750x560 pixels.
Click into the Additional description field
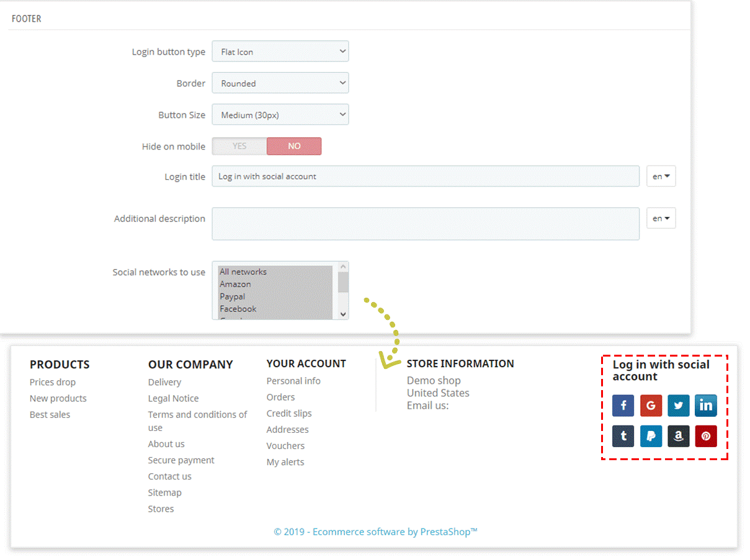coord(426,224)
